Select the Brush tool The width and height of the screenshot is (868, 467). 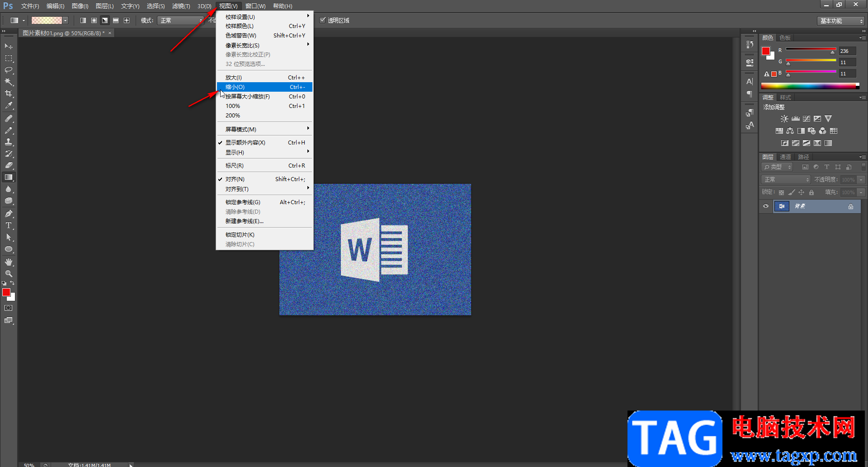[9, 130]
